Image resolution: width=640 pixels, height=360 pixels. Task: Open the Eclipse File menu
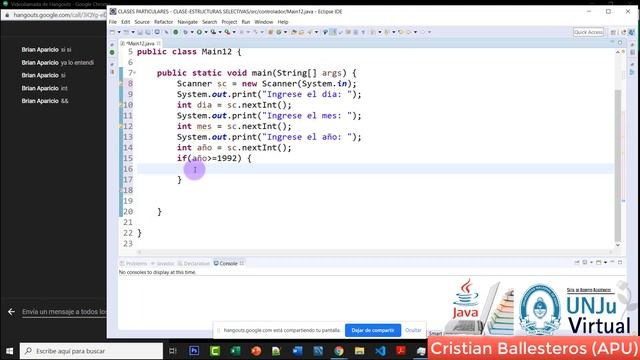[x=113, y=22]
